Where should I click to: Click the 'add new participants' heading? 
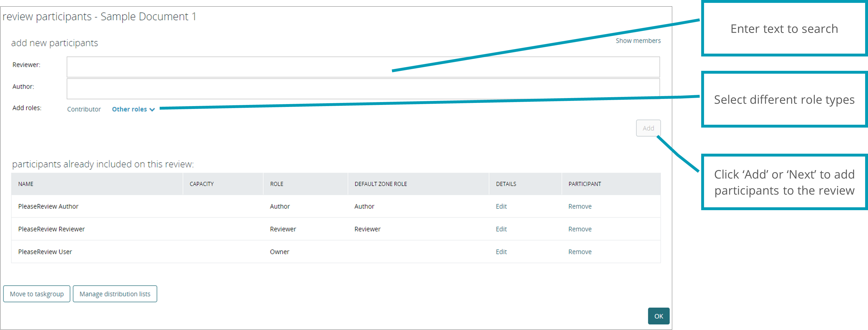click(54, 43)
